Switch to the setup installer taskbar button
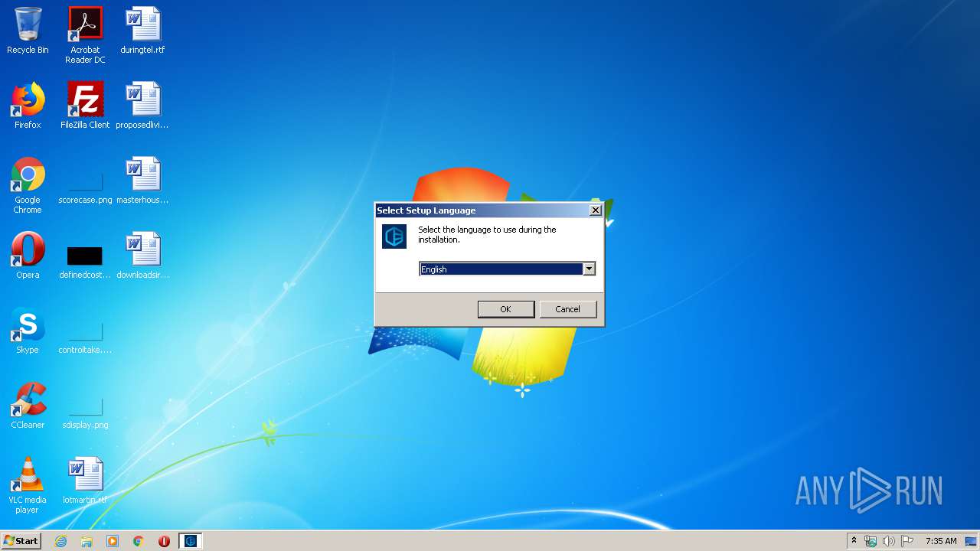 (x=191, y=541)
